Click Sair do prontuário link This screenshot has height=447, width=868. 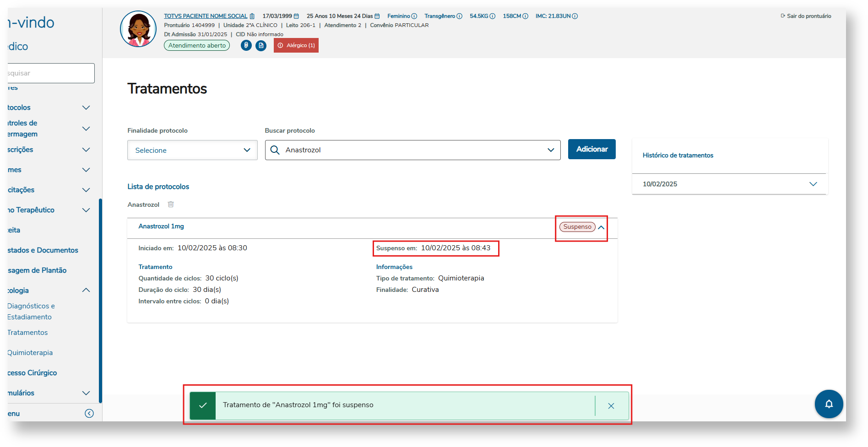[806, 16]
